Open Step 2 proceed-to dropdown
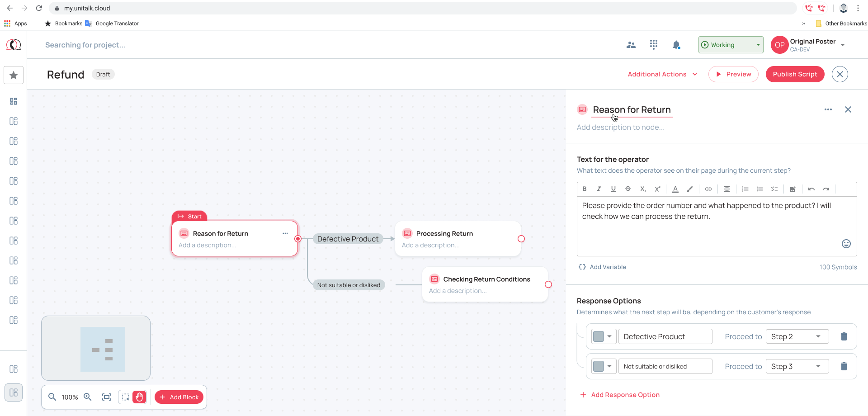 click(797, 336)
